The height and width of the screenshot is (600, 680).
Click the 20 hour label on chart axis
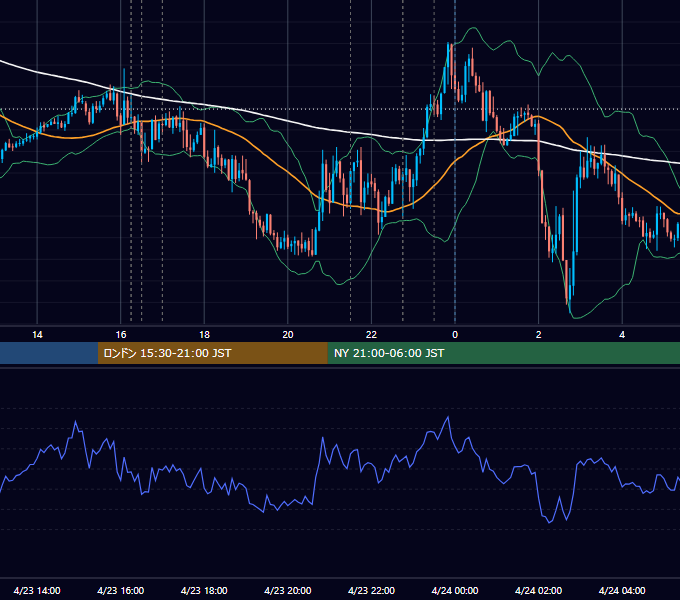pyautogui.click(x=288, y=335)
